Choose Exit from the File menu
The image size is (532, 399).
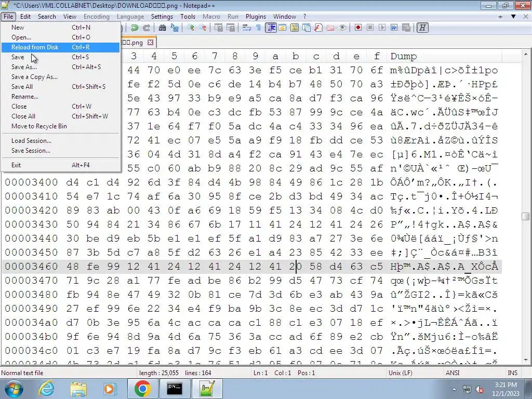point(60,165)
